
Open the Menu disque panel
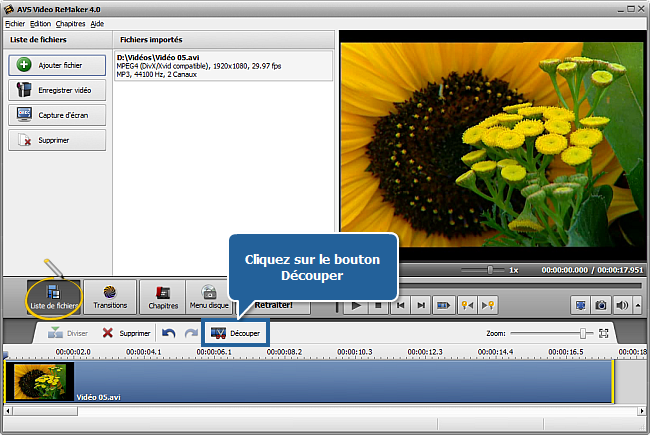point(209,297)
